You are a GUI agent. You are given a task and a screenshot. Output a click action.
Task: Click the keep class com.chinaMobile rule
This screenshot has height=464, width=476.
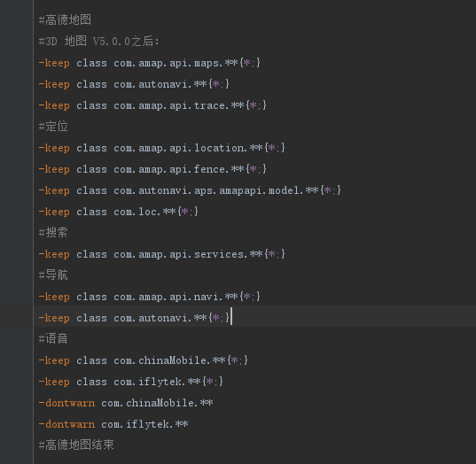tap(144, 360)
